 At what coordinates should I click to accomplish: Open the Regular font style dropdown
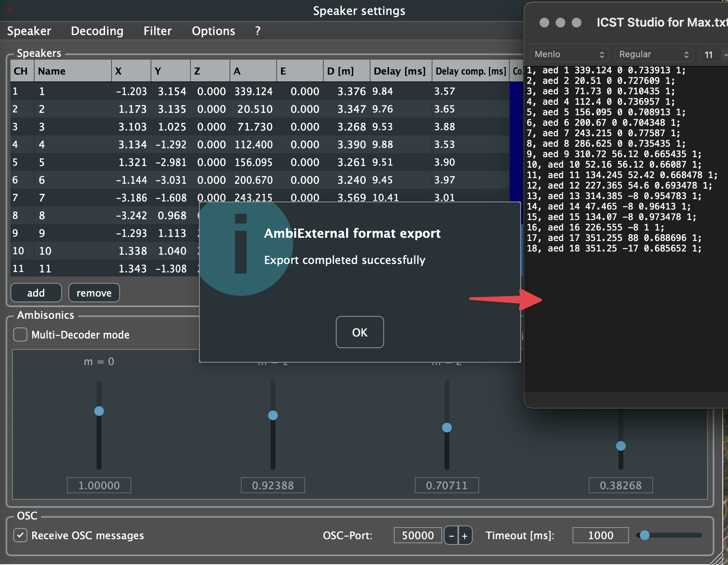click(x=654, y=54)
